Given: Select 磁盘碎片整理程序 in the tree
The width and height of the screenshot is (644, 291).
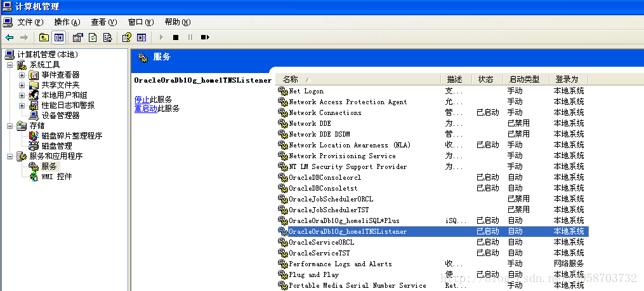Looking at the screenshot, I should pyautogui.click(x=72, y=135).
